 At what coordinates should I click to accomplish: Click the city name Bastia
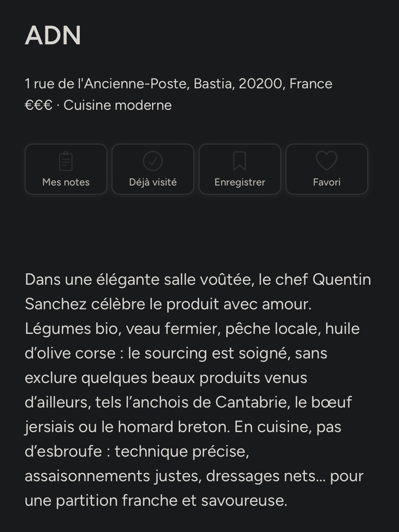pyautogui.click(x=214, y=84)
